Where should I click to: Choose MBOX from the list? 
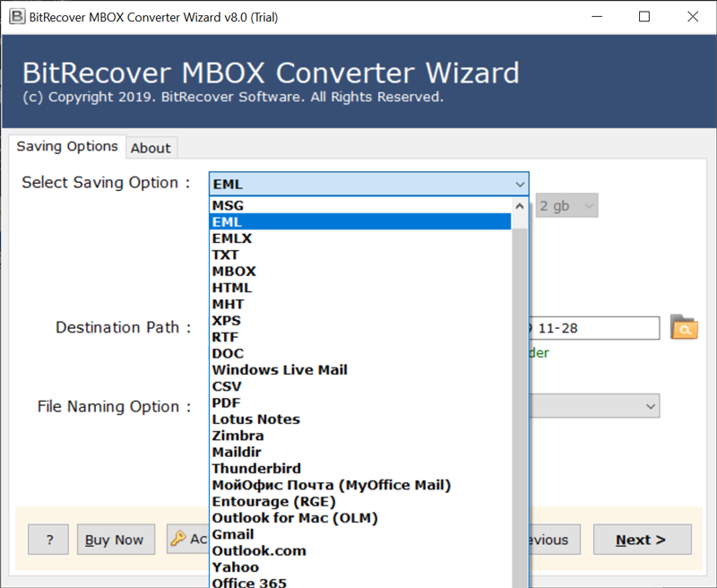pyautogui.click(x=360, y=272)
